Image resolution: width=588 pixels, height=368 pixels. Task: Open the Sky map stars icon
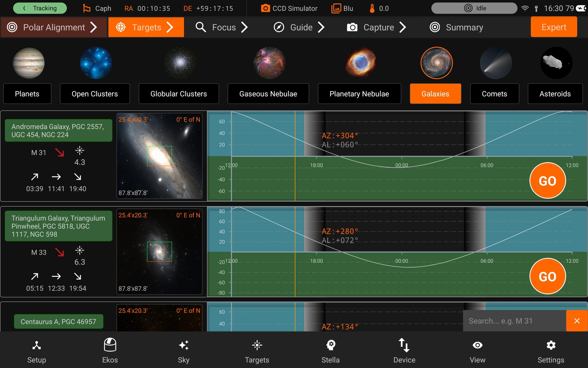point(184,345)
